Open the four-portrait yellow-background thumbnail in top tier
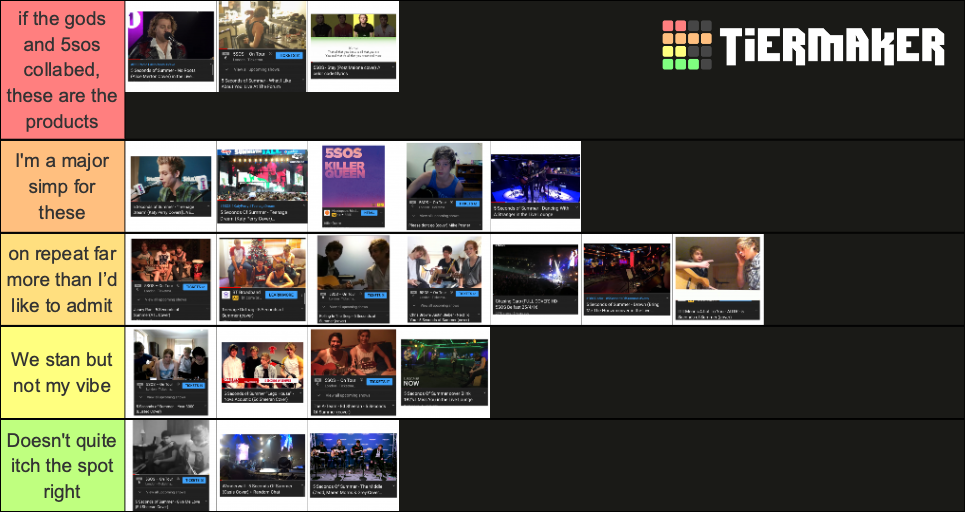 click(353, 46)
